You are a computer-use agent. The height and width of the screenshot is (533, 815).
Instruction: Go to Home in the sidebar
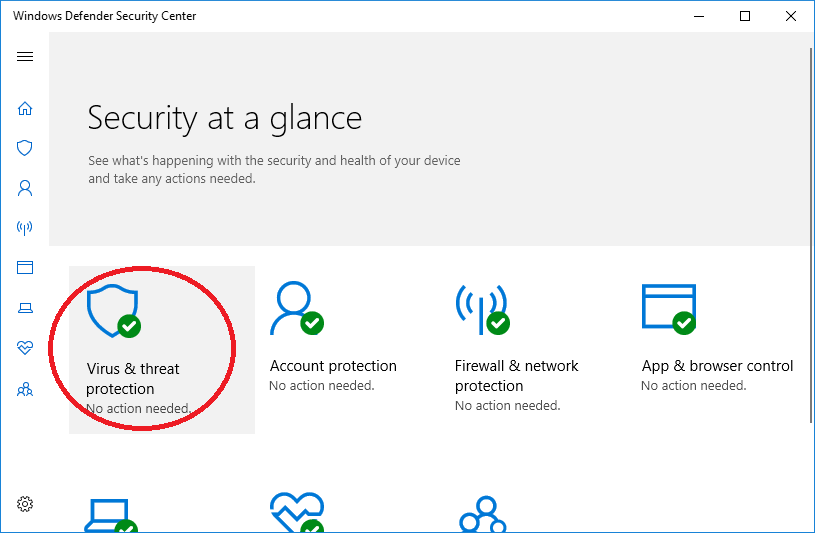(25, 108)
